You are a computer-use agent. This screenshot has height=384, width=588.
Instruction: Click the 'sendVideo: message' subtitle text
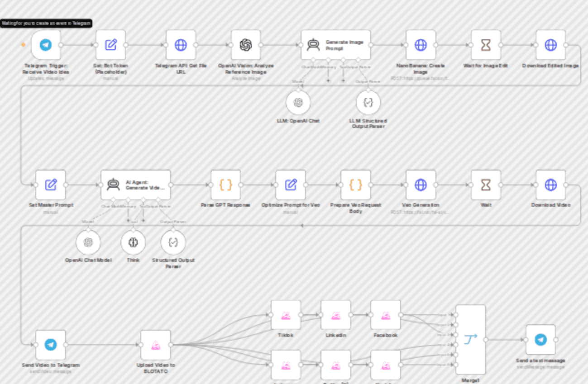tap(51, 372)
